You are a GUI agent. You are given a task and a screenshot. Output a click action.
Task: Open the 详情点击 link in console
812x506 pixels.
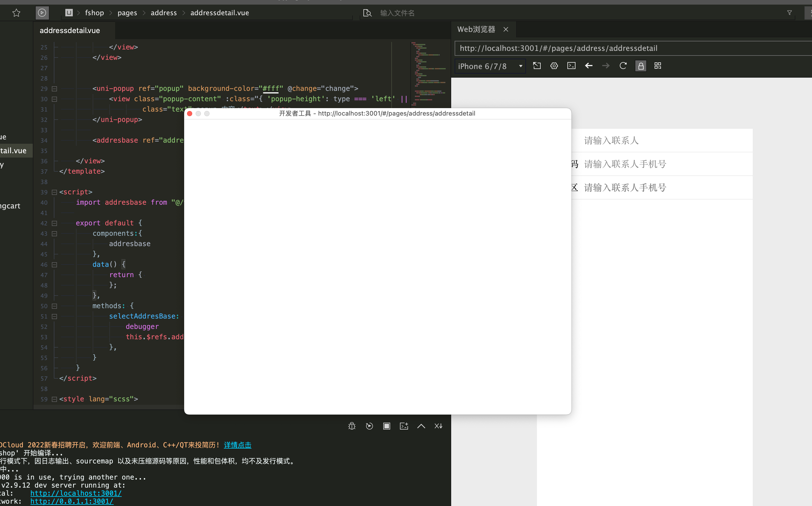click(237, 445)
